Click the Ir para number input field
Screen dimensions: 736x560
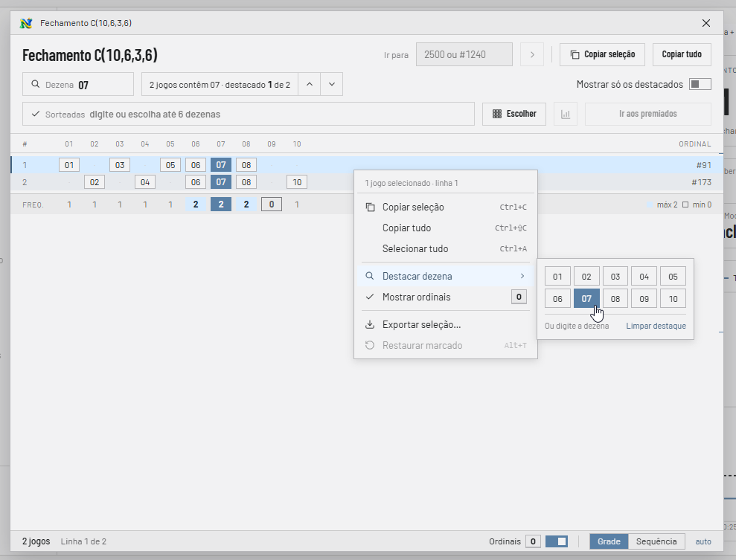(x=464, y=54)
